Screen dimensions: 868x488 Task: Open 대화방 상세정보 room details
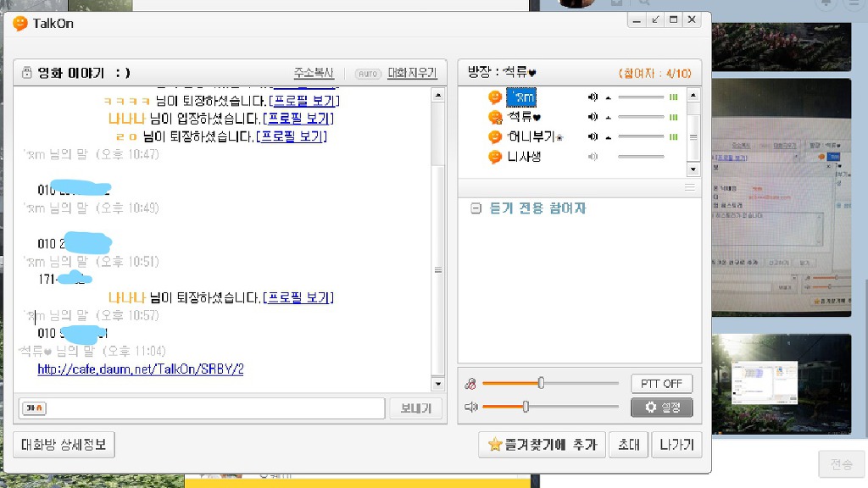64,444
